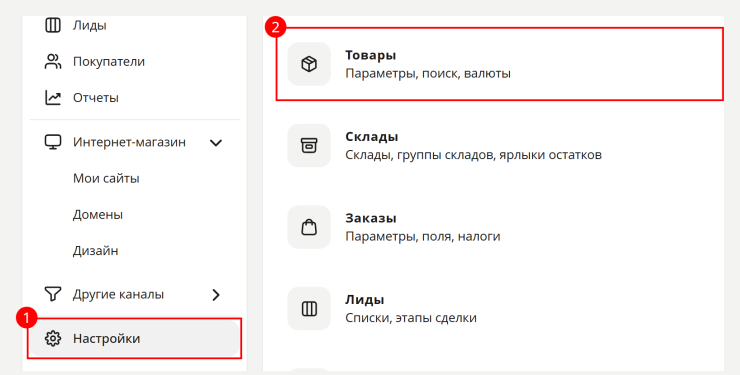This screenshot has height=375, width=740.
Task: Click text 'Списки, этапы сделки'
Action: point(411,318)
